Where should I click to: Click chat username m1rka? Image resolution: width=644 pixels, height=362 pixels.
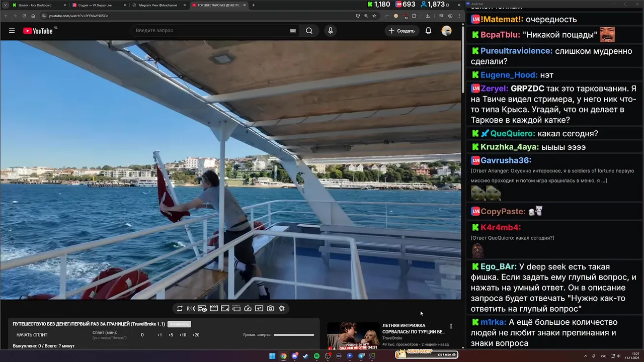click(494, 322)
